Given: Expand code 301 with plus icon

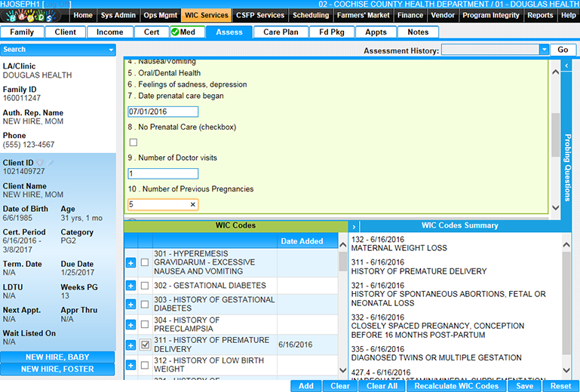Looking at the screenshot, I should pos(131,262).
